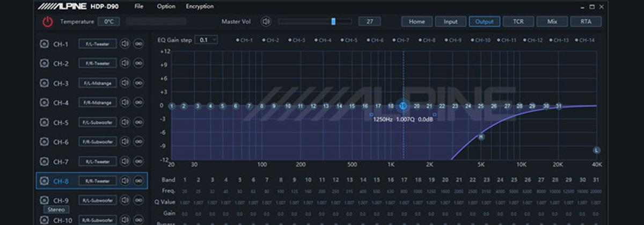Mute master volume via speaker icon

click(266, 21)
